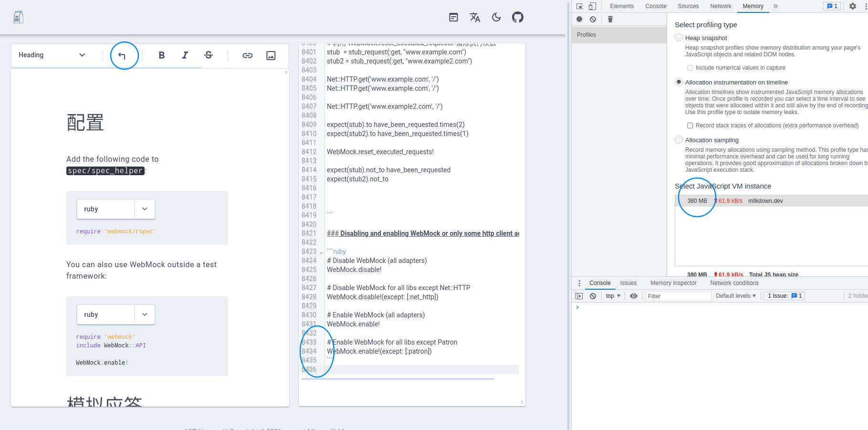Open the Memory Inspector tab
This screenshot has height=430, width=868.
[x=673, y=283]
